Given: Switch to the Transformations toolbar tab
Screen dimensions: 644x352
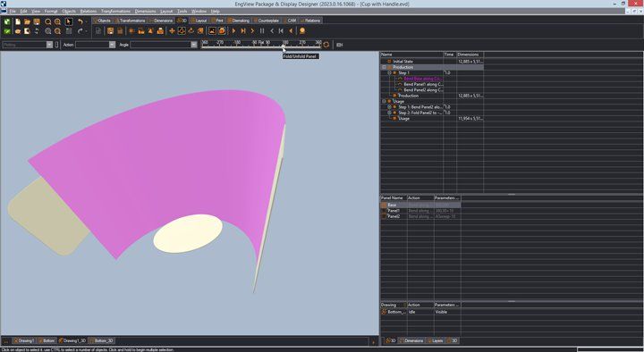Looking at the screenshot, I should coord(131,21).
